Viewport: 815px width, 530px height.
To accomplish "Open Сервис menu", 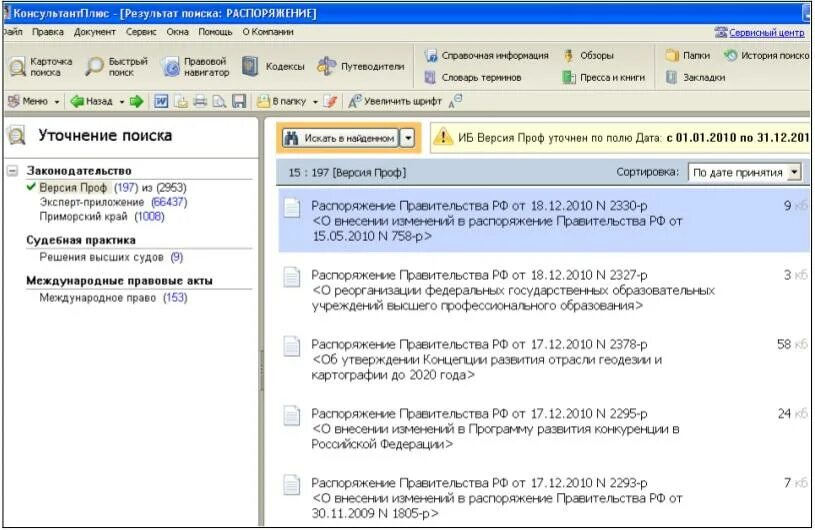I will click(x=141, y=32).
